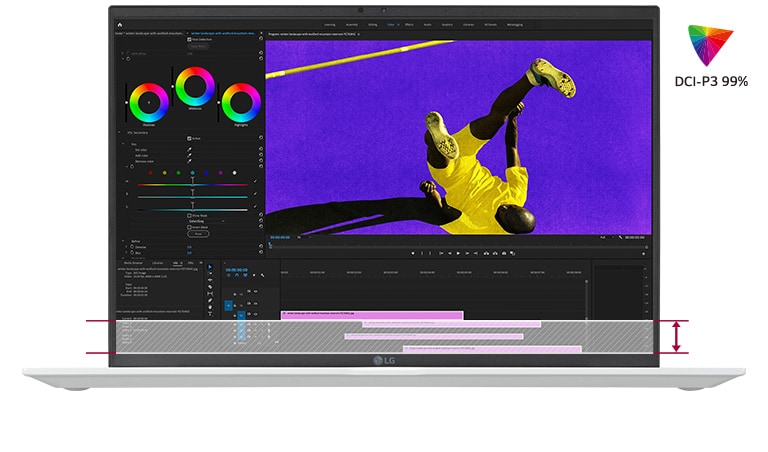
Task: Click the Reset button under Invert Mask
Action: click(x=196, y=234)
